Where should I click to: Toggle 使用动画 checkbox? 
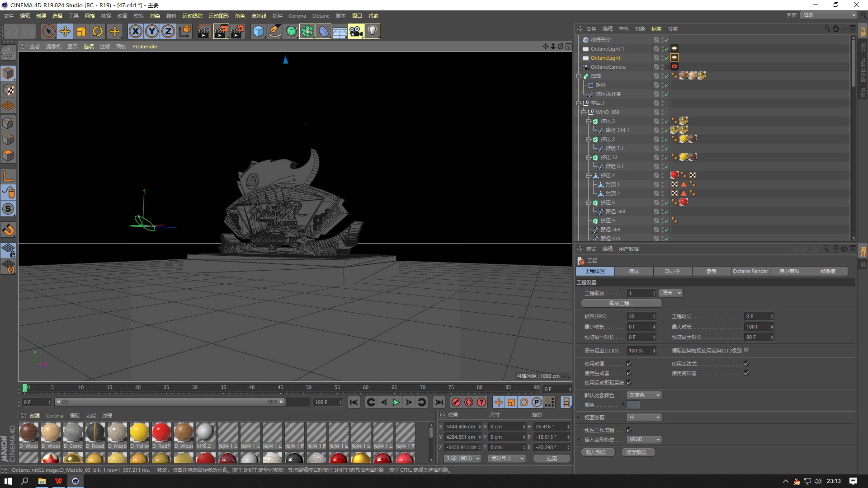pyautogui.click(x=629, y=363)
